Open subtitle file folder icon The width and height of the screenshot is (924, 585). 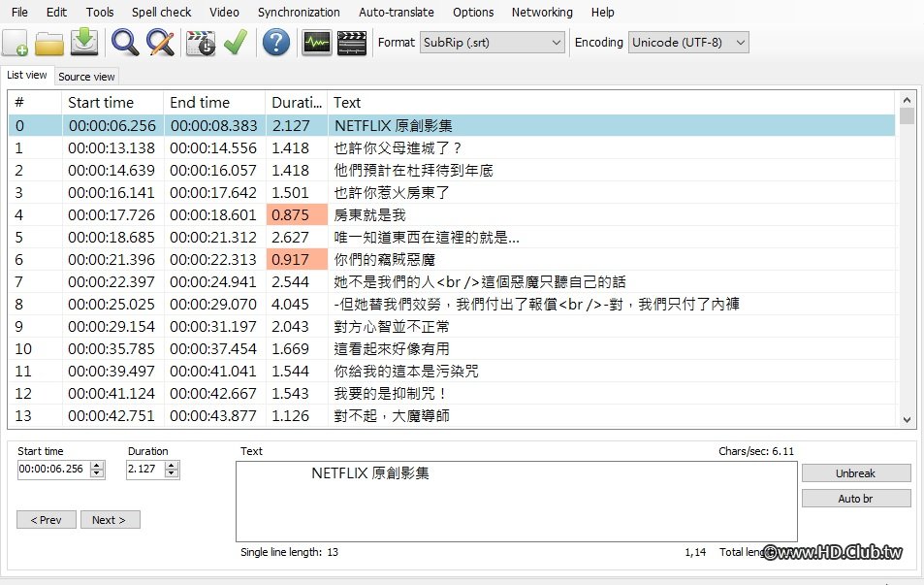49,43
